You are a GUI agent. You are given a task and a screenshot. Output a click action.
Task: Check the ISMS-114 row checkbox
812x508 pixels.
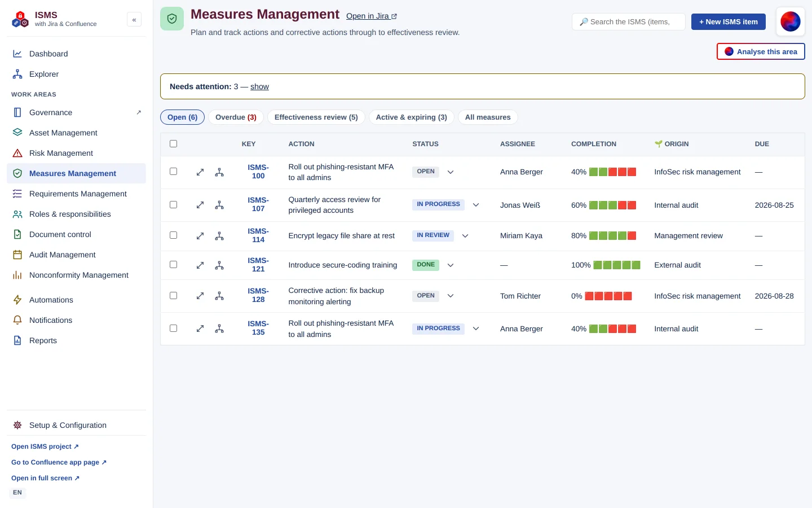click(x=174, y=235)
